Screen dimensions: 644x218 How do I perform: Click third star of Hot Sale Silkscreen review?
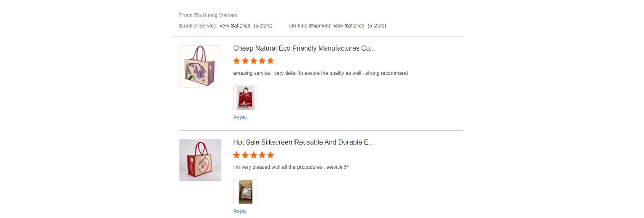pyautogui.click(x=254, y=155)
